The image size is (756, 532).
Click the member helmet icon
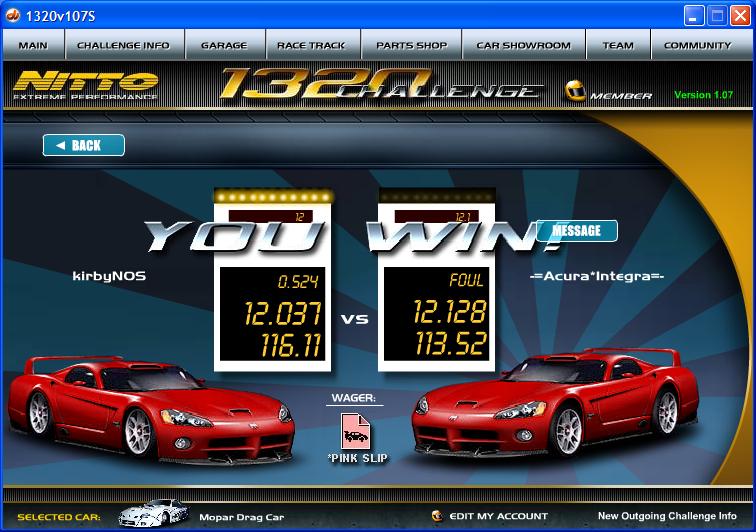[575, 91]
